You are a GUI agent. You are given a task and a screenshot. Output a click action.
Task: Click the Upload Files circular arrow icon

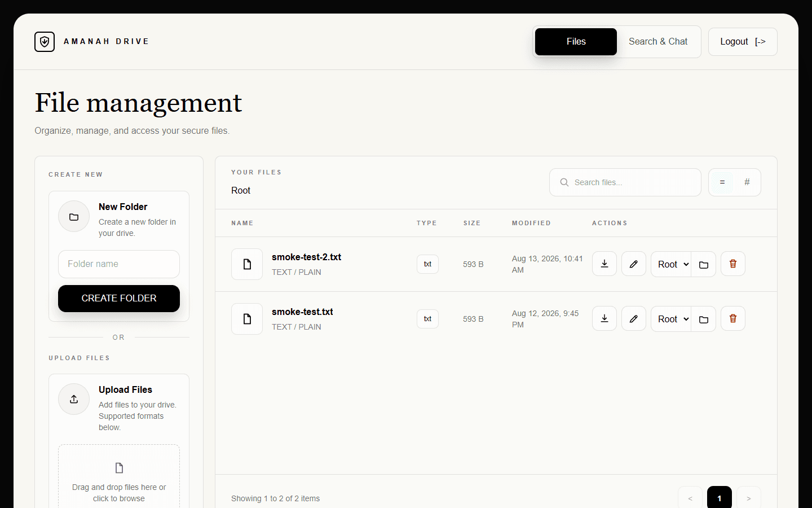coord(74,399)
